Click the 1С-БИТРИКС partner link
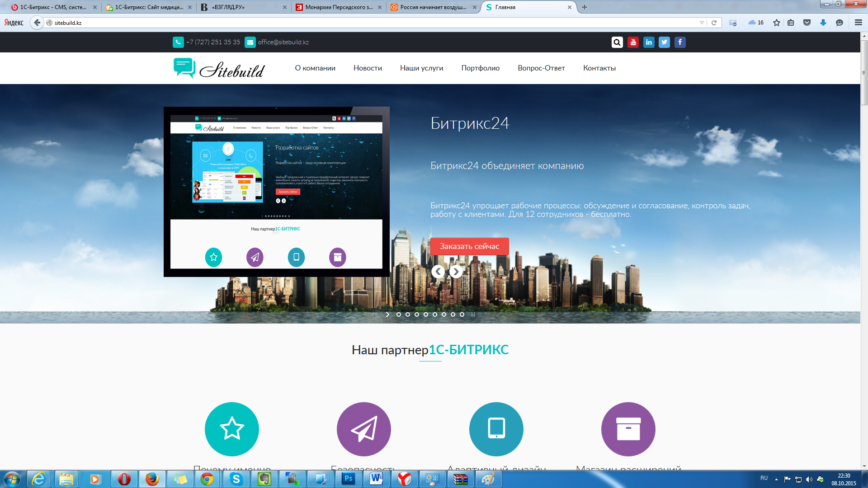 point(468,350)
